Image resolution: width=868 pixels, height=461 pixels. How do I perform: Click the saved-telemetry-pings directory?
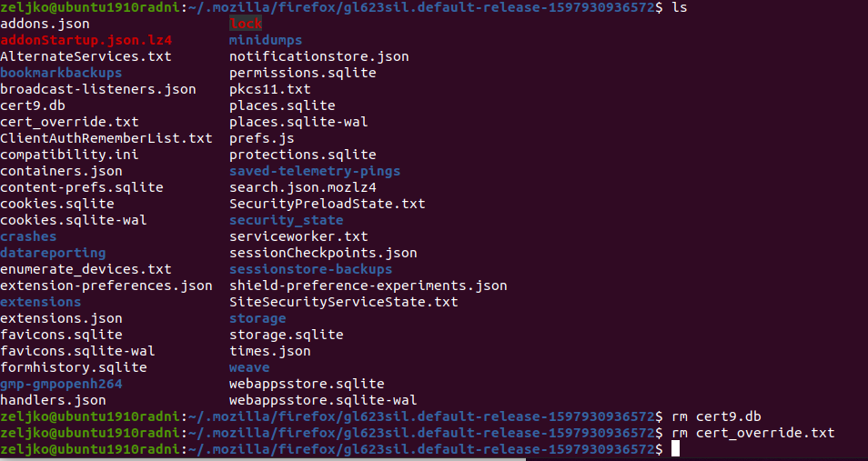[315, 171]
